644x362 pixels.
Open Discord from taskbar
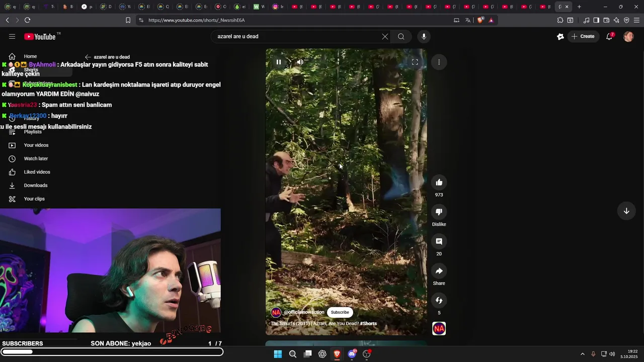[352, 354]
